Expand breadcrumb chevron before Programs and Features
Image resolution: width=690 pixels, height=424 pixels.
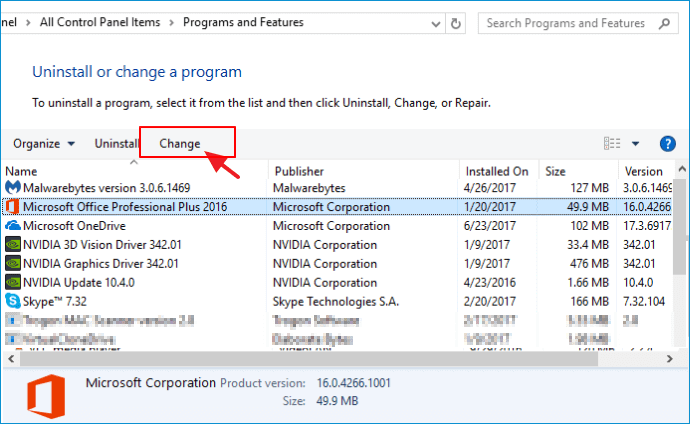point(172,22)
